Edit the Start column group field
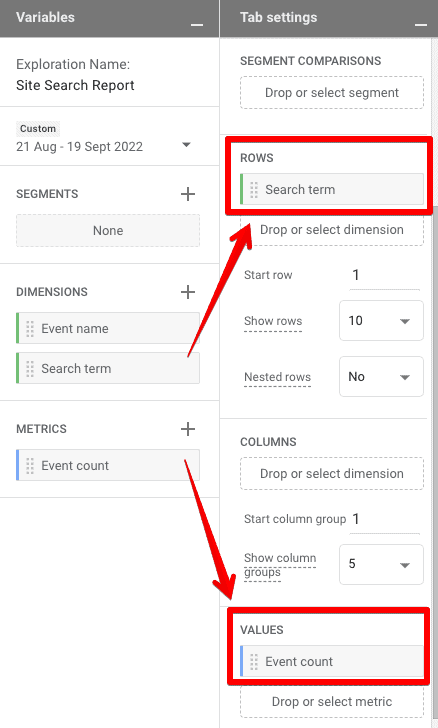This screenshot has height=728, width=438. point(385,519)
